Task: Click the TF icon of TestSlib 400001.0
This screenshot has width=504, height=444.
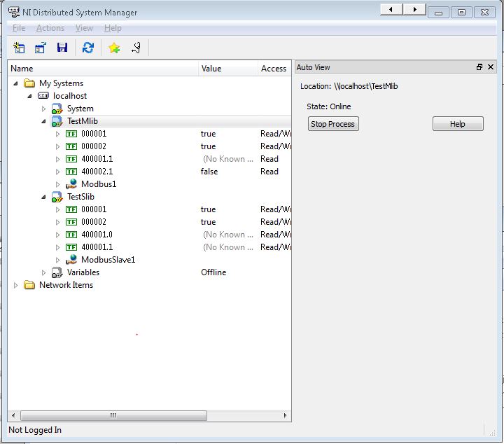Action: click(71, 235)
